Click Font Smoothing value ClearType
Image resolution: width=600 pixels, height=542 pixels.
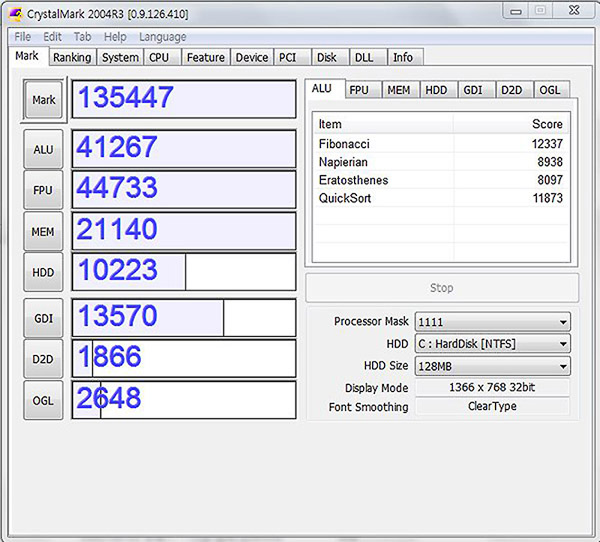tap(492, 406)
